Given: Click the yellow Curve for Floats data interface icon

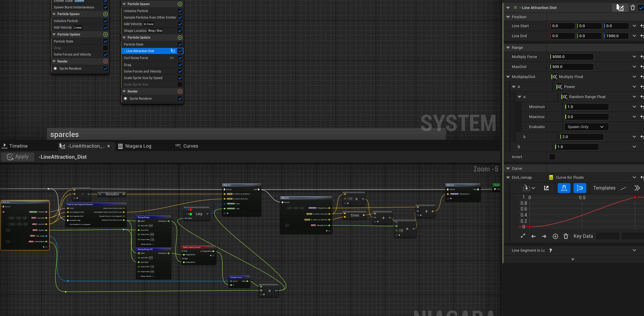Looking at the screenshot, I should click(x=551, y=178).
